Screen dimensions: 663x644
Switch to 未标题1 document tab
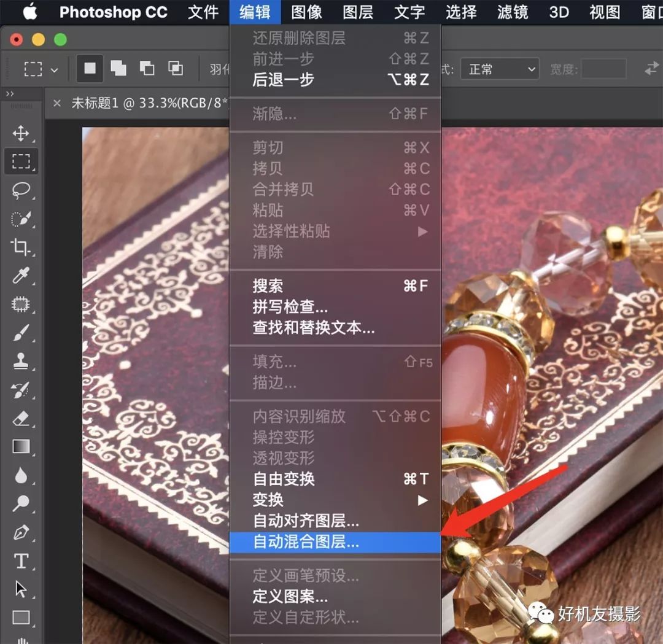pos(149,103)
